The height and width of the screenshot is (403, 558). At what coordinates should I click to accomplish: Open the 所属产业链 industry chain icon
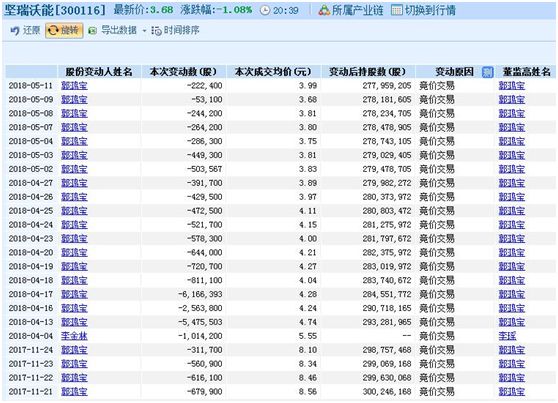coord(324,10)
